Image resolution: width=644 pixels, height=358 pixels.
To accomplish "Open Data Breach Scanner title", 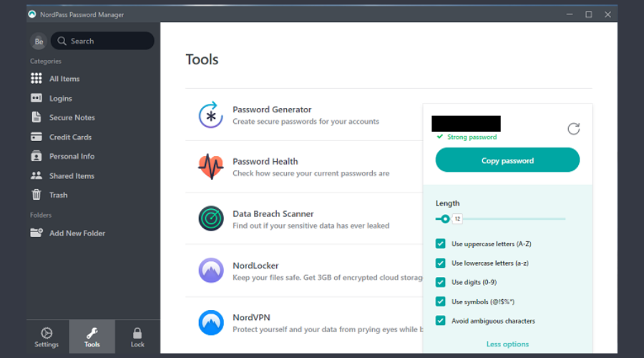I will pyautogui.click(x=273, y=214).
